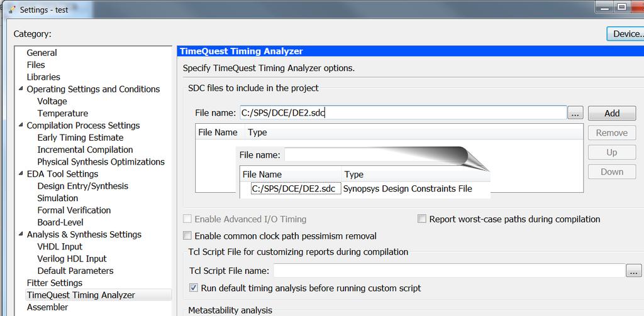The height and width of the screenshot is (316, 644).
Task: Click the Up button
Action: click(612, 152)
